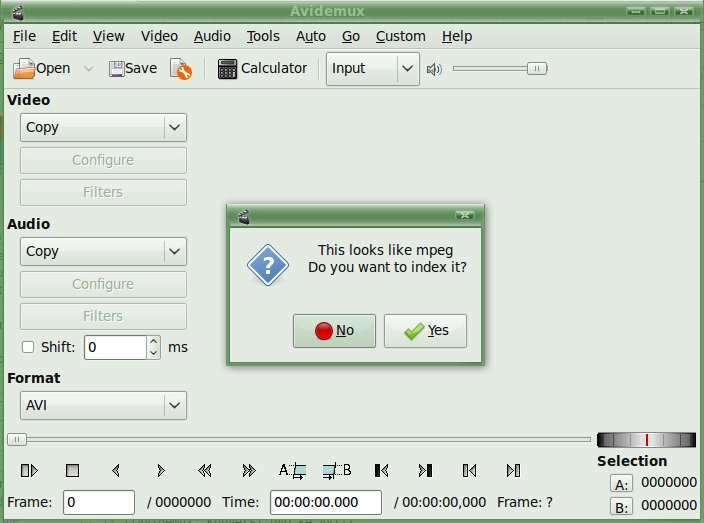Set selection marker B icon
704x523 pixels.
pos(337,470)
